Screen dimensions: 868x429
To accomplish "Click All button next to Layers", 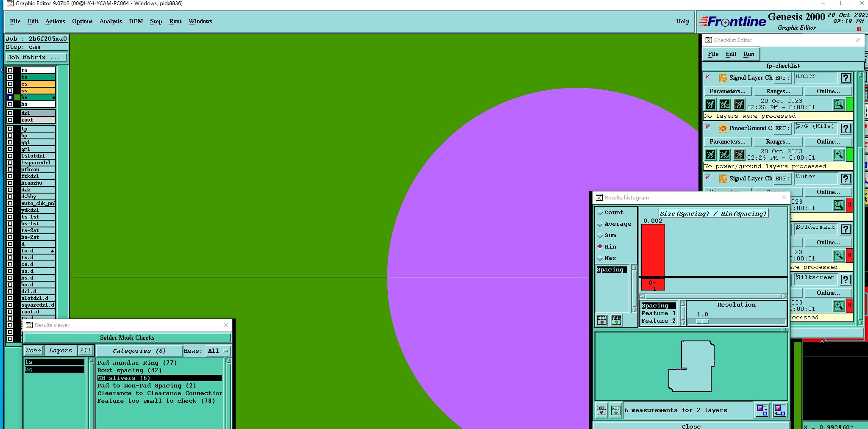I will point(86,351).
